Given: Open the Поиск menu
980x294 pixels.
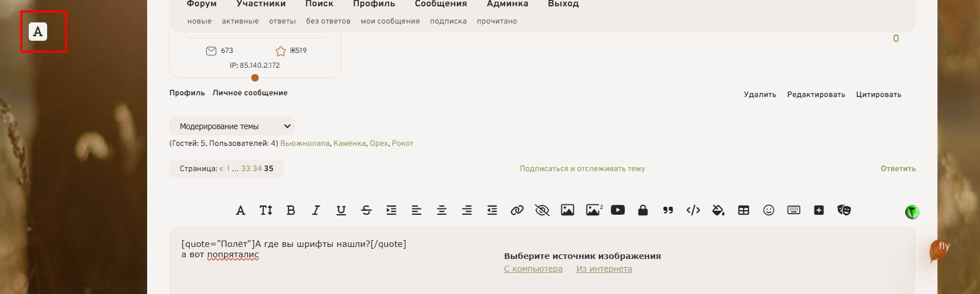Looking at the screenshot, I should coord(320,4).
